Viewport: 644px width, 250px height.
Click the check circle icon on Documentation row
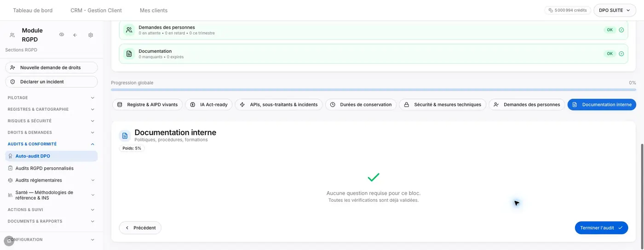coord(621,54)
